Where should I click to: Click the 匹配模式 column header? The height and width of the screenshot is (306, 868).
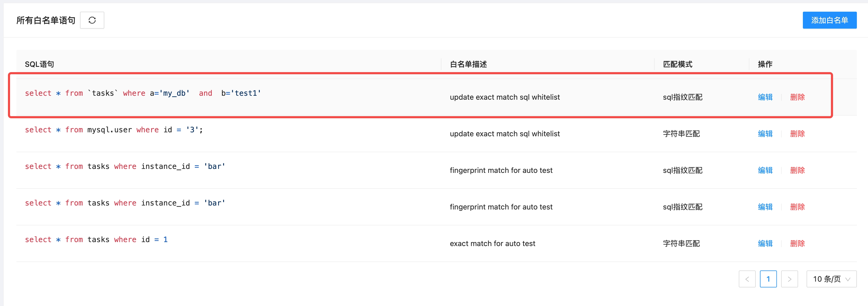[678, 64]
